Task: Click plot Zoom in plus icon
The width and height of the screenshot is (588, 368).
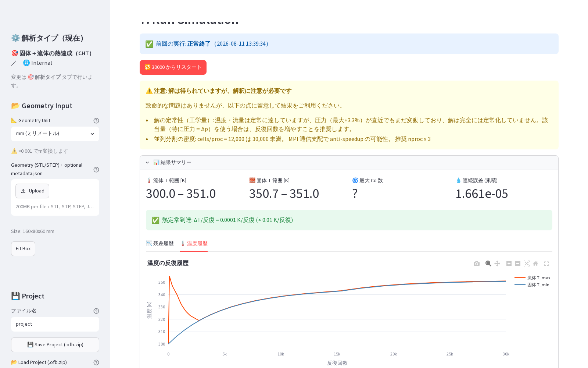Action: [x=509, y=263]
